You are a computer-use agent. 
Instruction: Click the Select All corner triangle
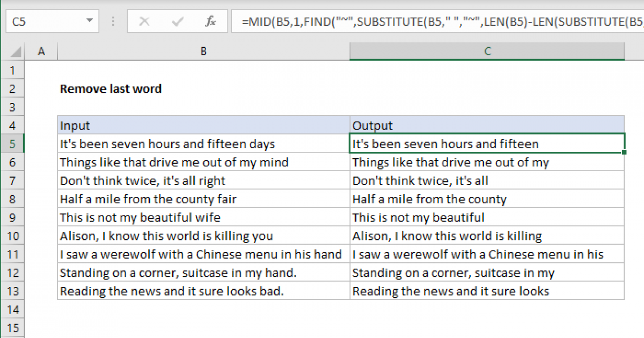(x=16, y=52)
